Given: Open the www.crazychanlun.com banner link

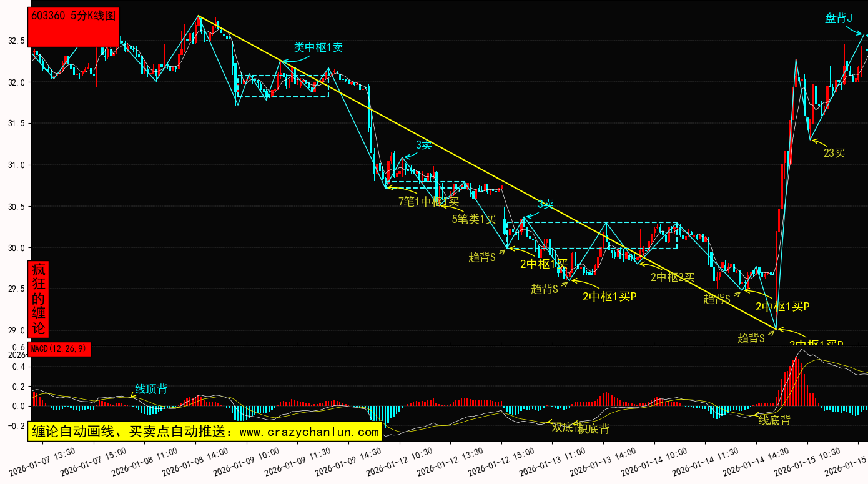Looking at the screenshot, I should pyautogui.click(x=205, y=431).
